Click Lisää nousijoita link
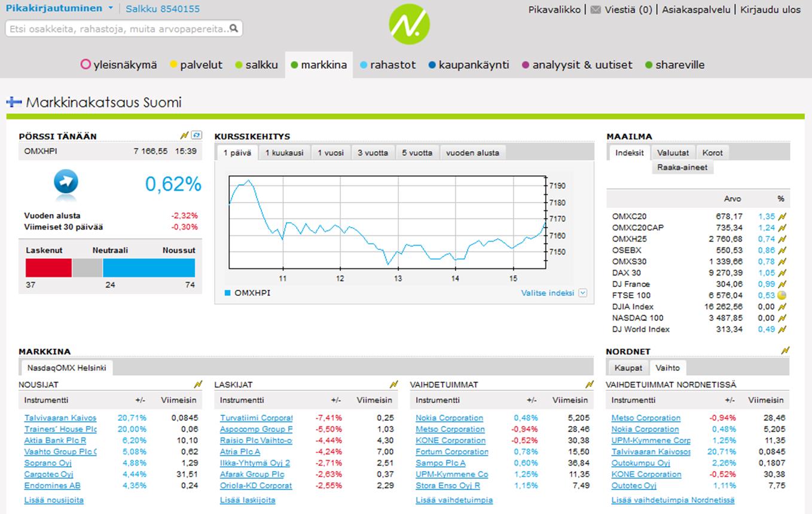This screenshot has height=514, width=812. pyautogui.click(x=54, y=500)
